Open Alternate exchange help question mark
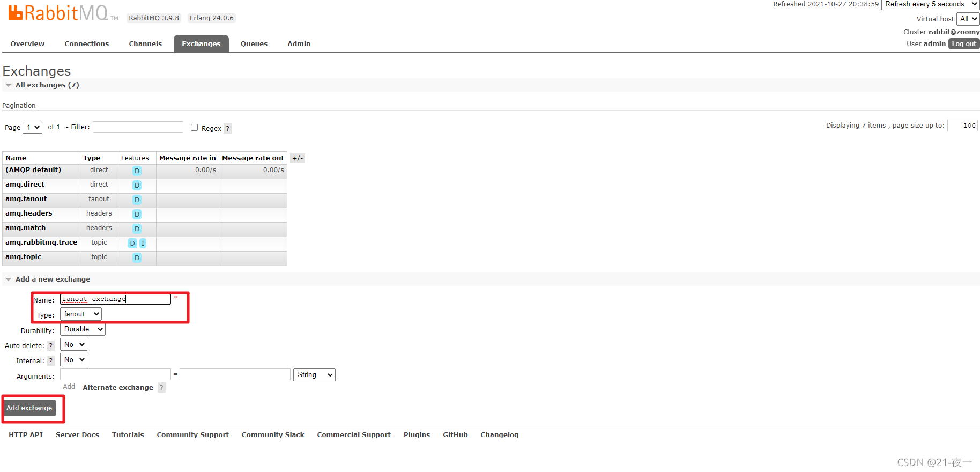Image resolution: width=980 pixels, height=472 pixels. point(161,388)
